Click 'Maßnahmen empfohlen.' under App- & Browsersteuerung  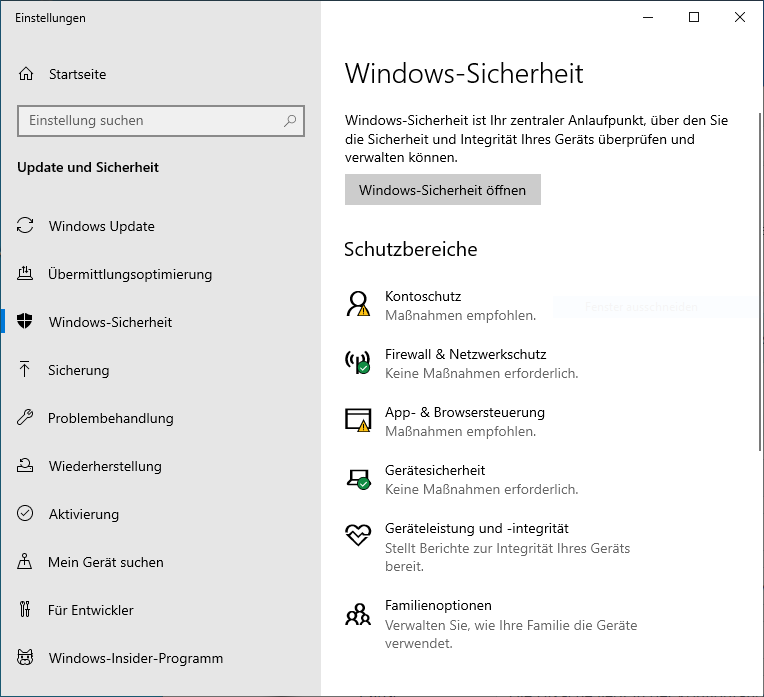(x=460, y=431)
